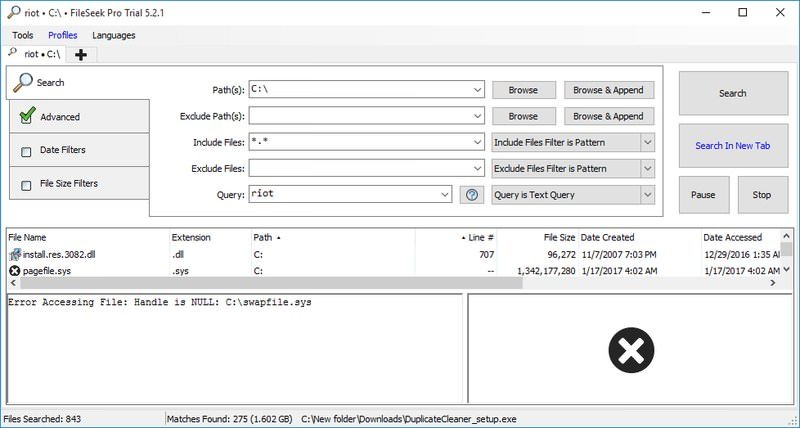
Task: Click the plus icon to add new tab
Action: click(x=80, y=54)
